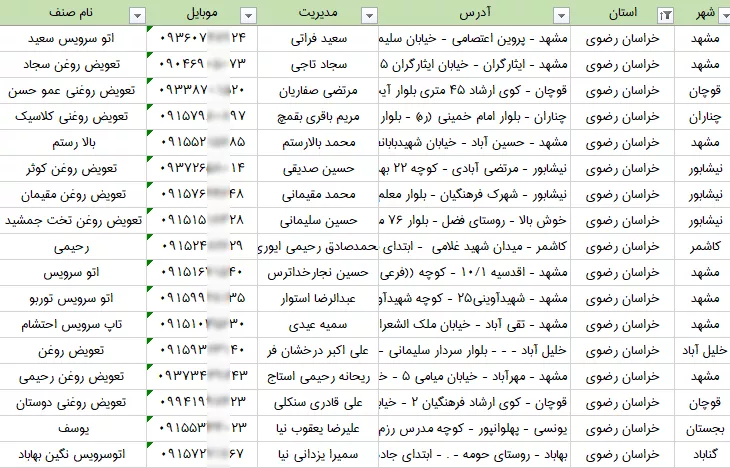Select cell تعویض روغن مقیمان
Viewport: 730px width, 468px height.
coord(73,195)
